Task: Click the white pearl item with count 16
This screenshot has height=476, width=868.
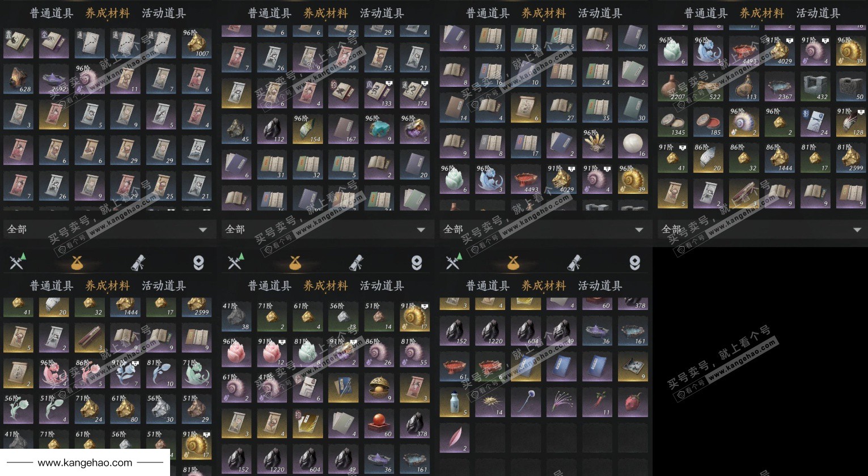Action: coord(633,143)
